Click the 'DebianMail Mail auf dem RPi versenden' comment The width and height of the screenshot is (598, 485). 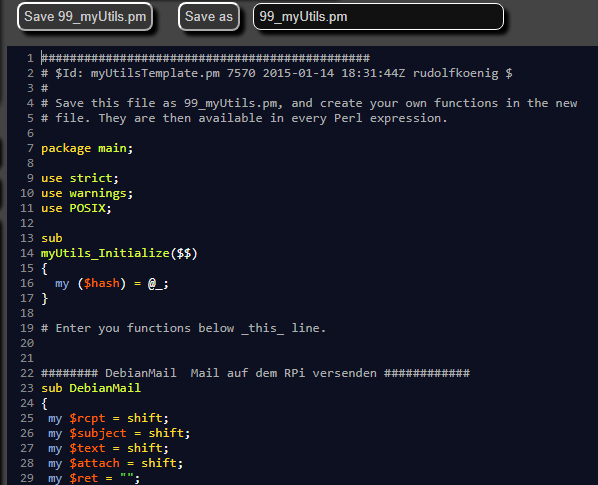[255, 373]
